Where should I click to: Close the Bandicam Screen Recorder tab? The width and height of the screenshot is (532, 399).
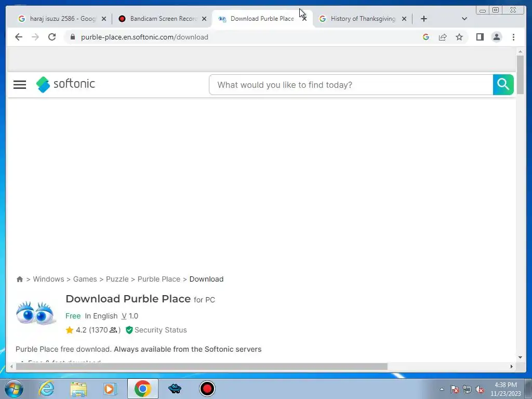click(x=204, y=19)
